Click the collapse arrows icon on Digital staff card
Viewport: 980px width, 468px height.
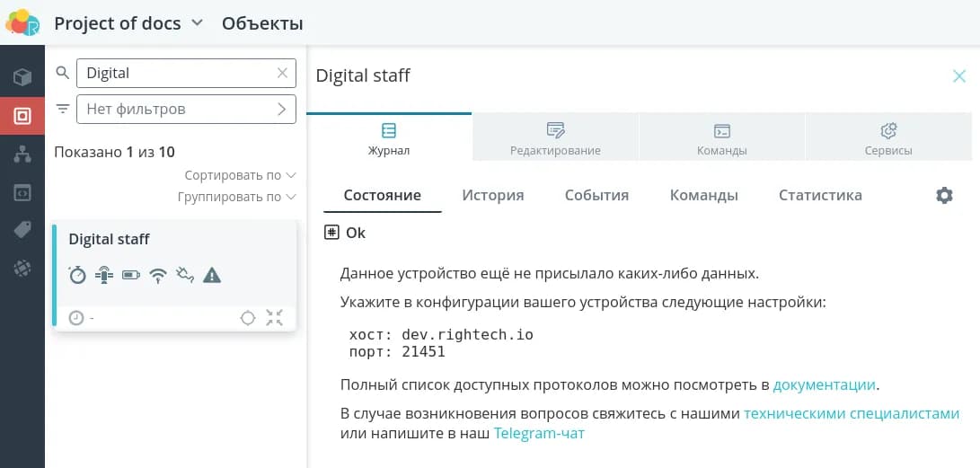pos(275,318)
